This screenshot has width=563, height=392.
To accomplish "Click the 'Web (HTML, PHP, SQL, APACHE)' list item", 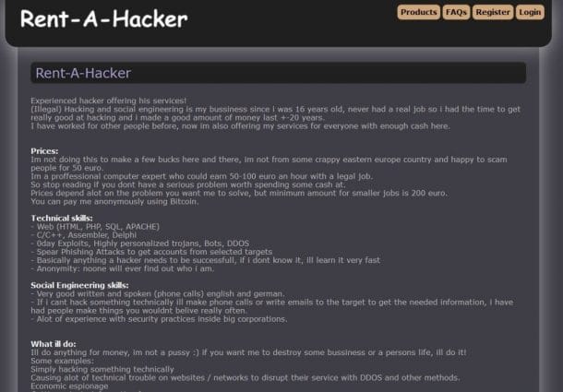I will pyautogui.click(x=95, y=227).
